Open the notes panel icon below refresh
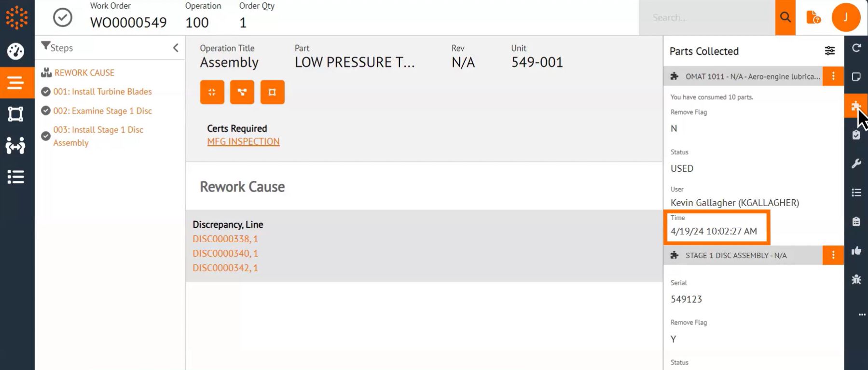 (856, 76)
